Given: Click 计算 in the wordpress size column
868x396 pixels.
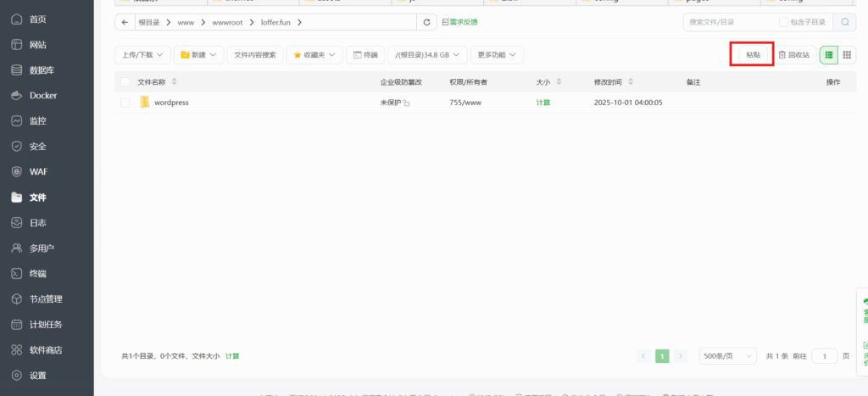Looking at the screenshot, I should pyautogui.click(x=543, y=103).
